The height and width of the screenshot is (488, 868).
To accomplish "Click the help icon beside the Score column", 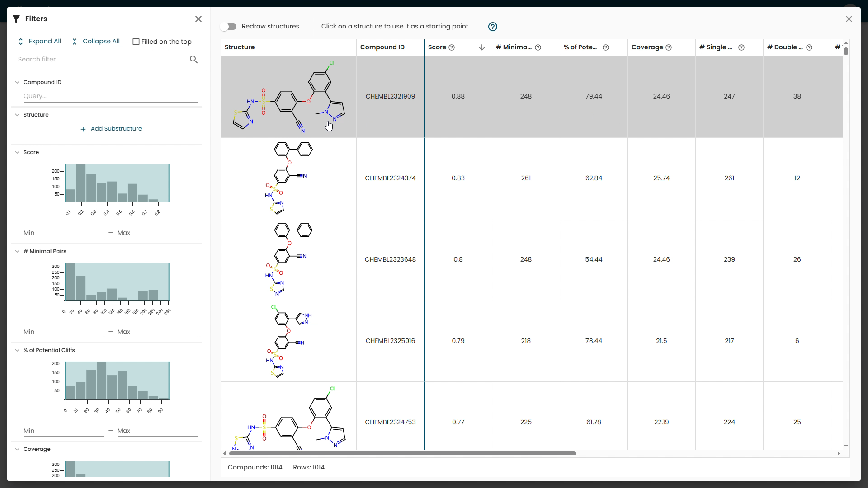I will [x=451, y=47].
